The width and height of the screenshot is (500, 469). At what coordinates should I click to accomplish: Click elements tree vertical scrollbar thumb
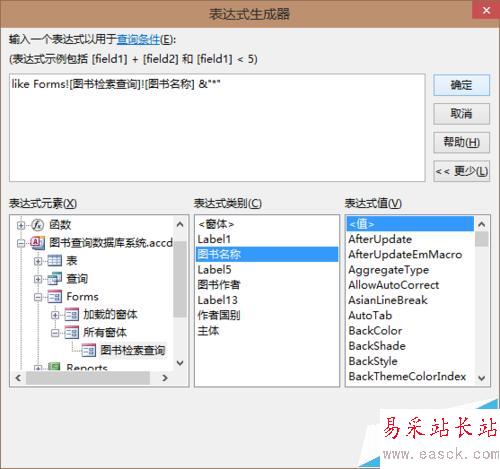[x=180, y=279]
